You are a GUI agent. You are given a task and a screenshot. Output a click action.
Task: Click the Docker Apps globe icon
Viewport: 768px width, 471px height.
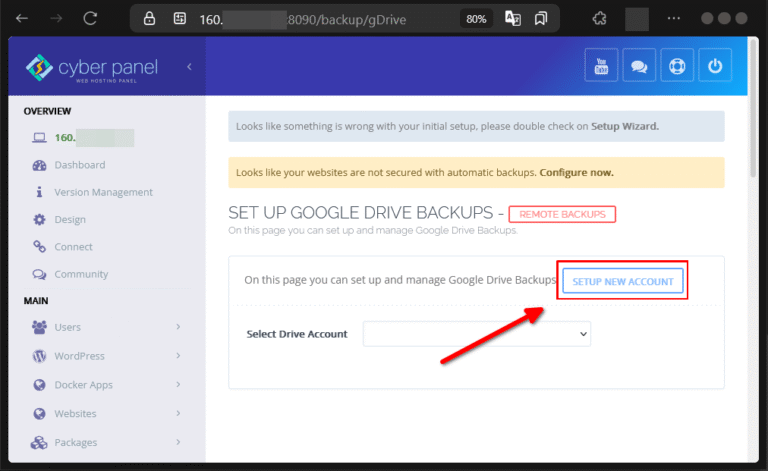[39, 385]
